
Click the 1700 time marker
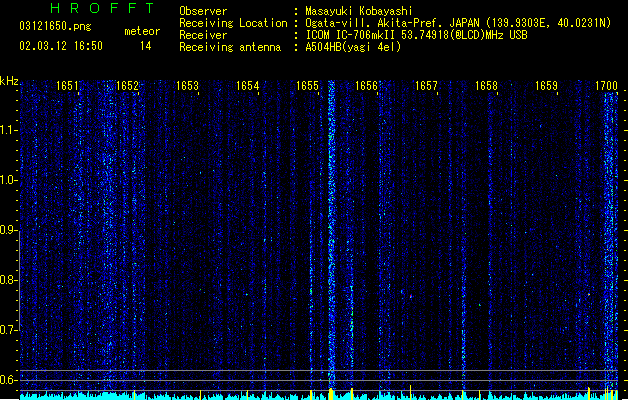click(x=606, y=86)
